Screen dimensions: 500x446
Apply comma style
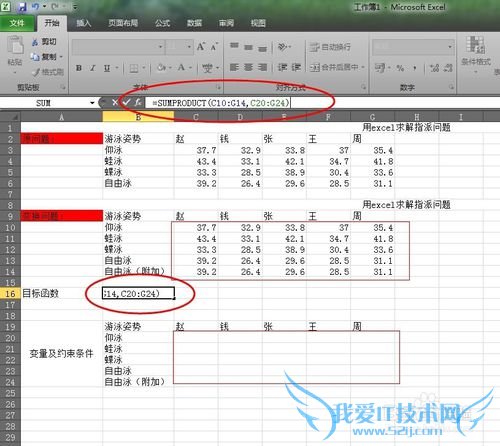(415, 68)
